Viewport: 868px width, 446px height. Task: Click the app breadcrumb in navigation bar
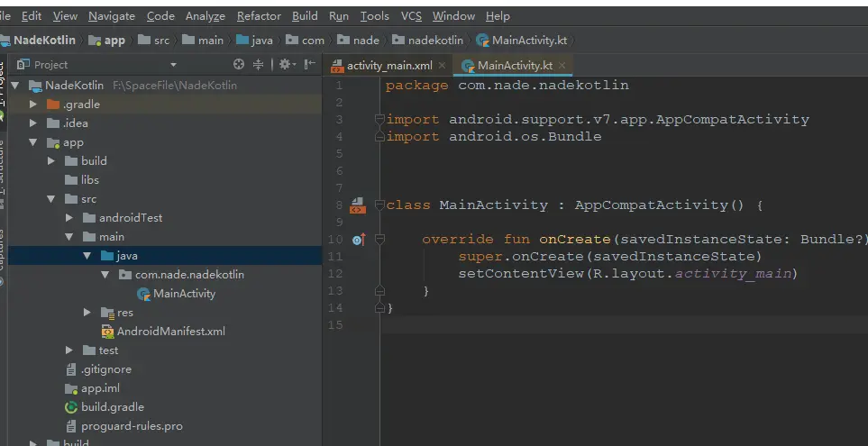click(108, 40)
